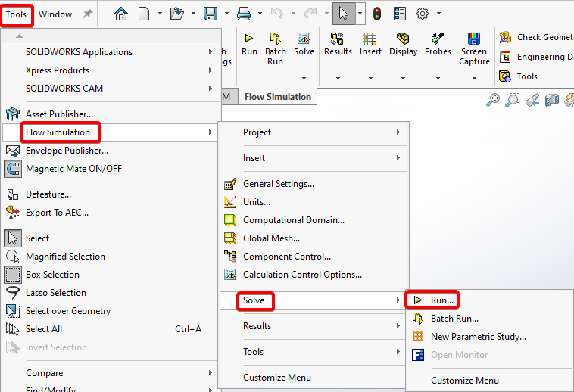Open Calculation Control Options...

(x=314, y=275)
